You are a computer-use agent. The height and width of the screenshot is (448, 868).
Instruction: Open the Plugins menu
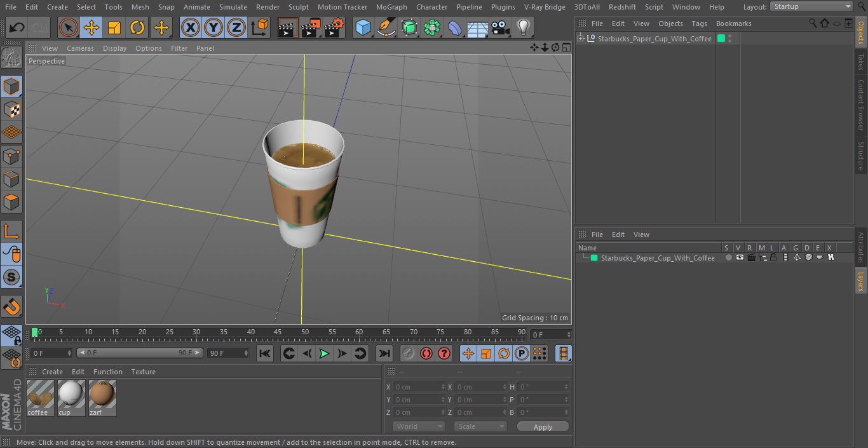(x=503, y=7)
